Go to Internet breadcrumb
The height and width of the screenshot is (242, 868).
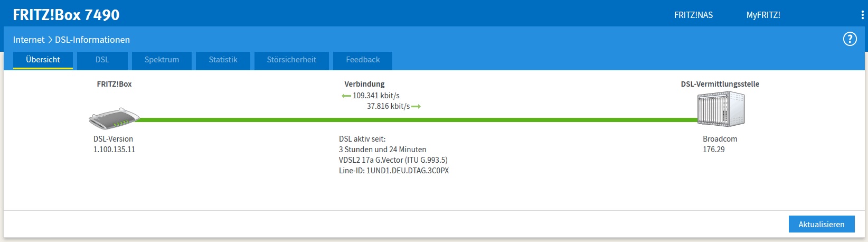click(x=29, y=40)
